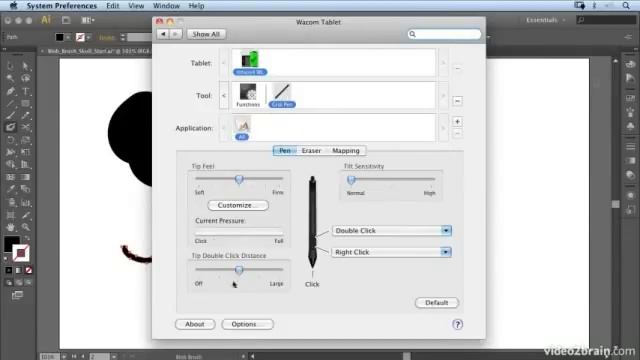Select the Pencil tool in Illustrator
Screen dimensions: 640x360
point(25,115)
